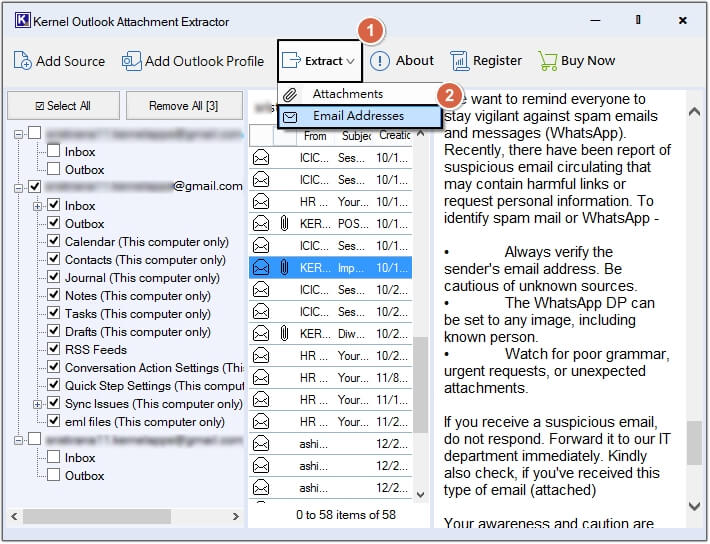Click the Register label
This screenshot has height=544, width=710.
point(497,60)
